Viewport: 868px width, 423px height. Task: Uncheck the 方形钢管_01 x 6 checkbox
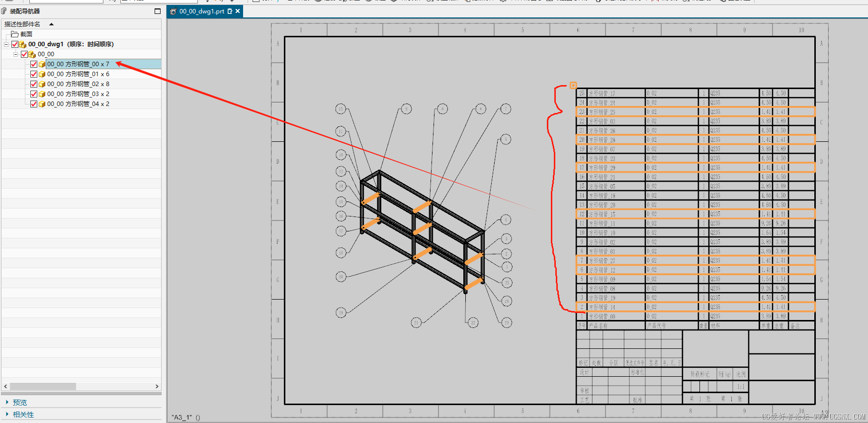[34, 74]
